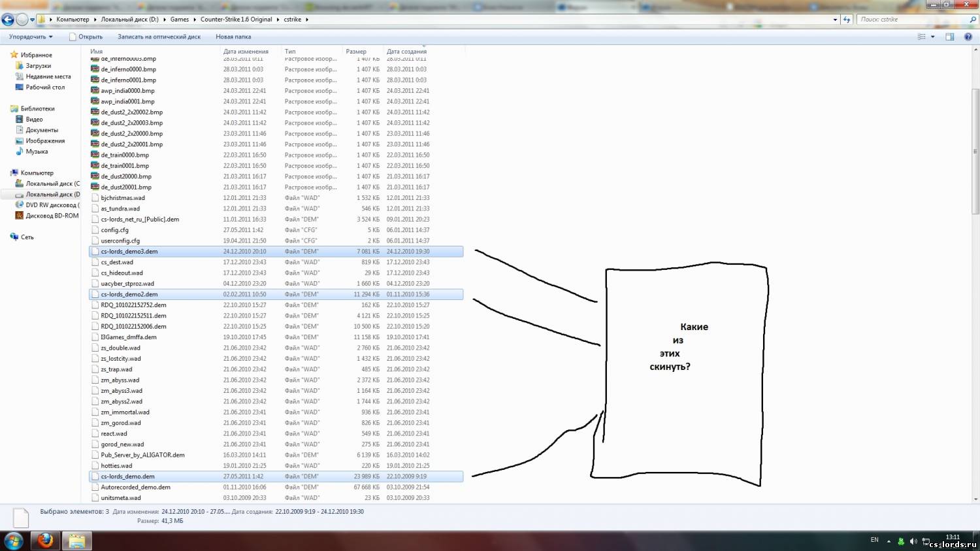Select the file 'Autorecorded_demo.dem'
980x551 pixels.
135,487
